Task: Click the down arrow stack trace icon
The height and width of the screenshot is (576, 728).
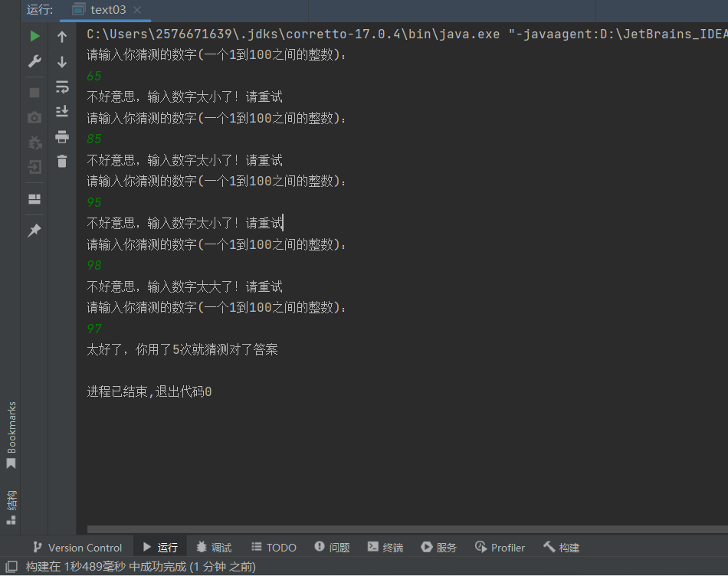Action: click(x=62, y=62)
